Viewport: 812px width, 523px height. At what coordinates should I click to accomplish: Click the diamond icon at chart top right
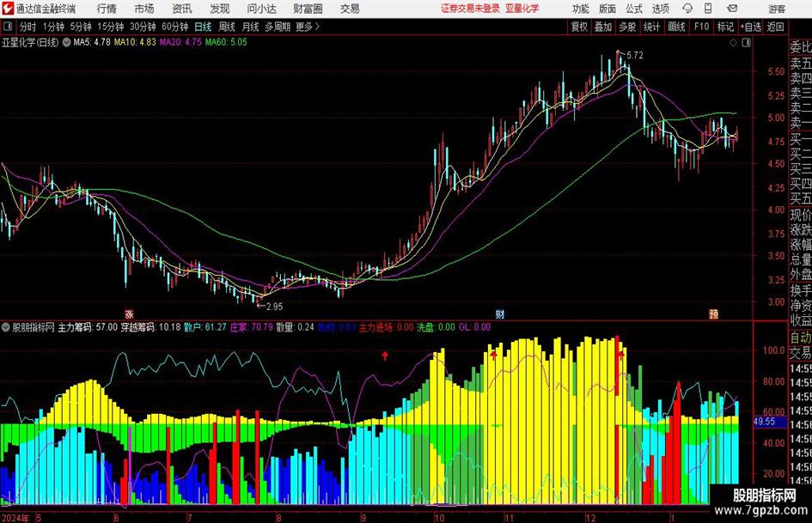pos(733,43)
